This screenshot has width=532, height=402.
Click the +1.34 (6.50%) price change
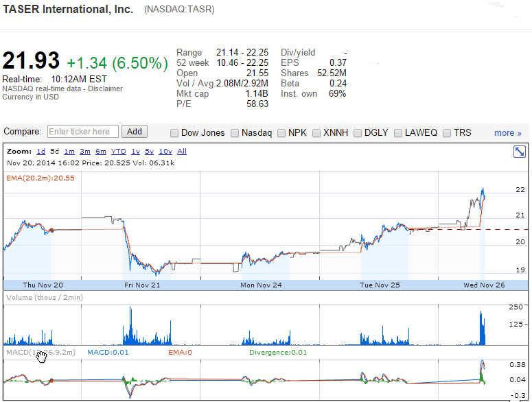point(117,63)
